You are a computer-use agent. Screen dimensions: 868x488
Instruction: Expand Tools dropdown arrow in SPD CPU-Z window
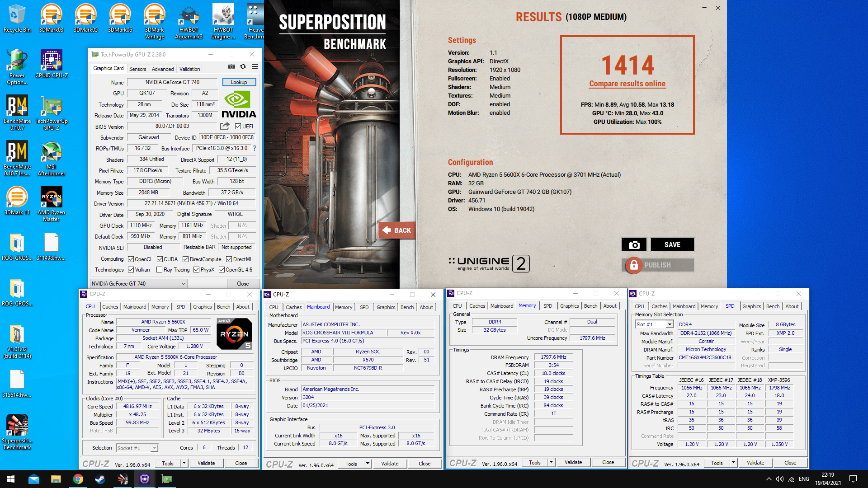pos(733,463)
